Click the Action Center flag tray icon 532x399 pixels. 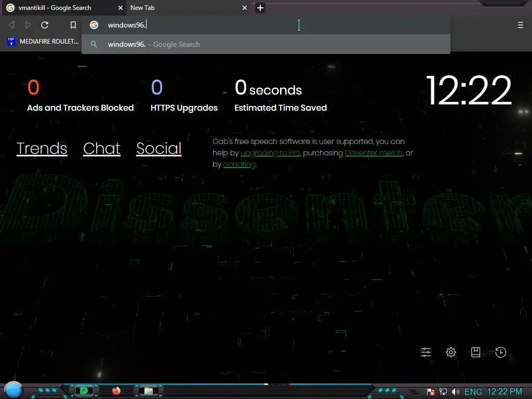tap(431, 392)
